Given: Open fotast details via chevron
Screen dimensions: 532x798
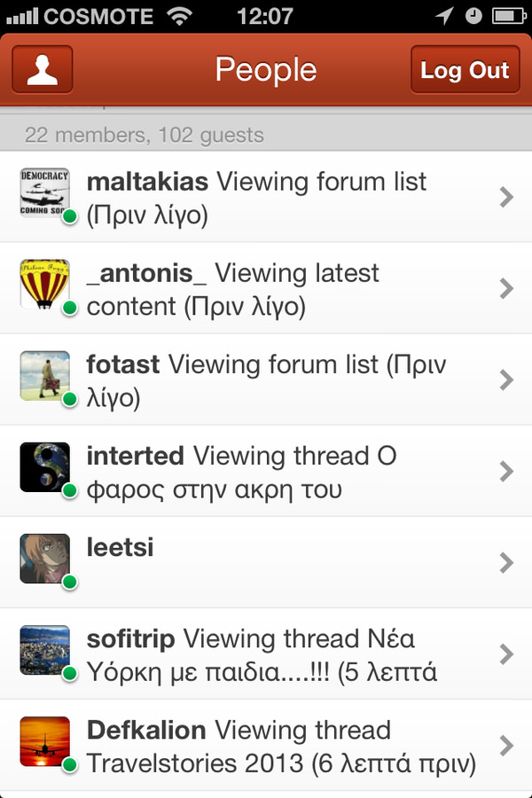Looking at the screenshot, I should tap(506, 380).
